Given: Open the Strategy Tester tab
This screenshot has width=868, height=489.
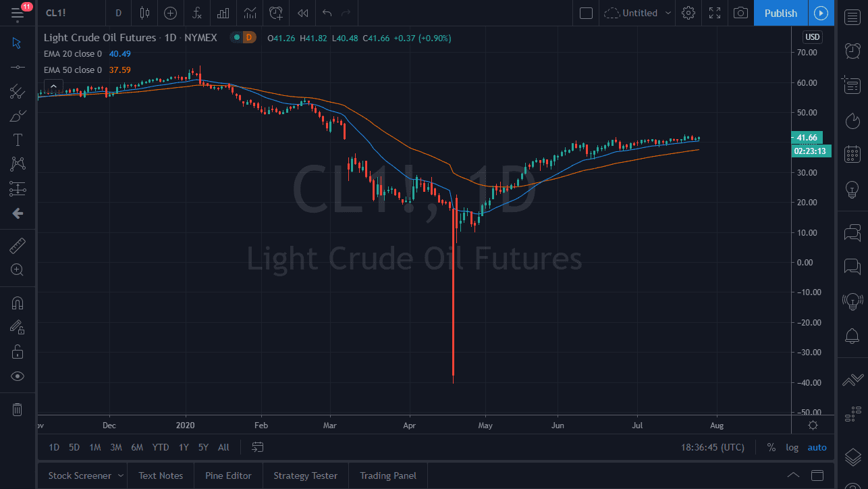Looking at the screenshot, I should click(305, 475).
